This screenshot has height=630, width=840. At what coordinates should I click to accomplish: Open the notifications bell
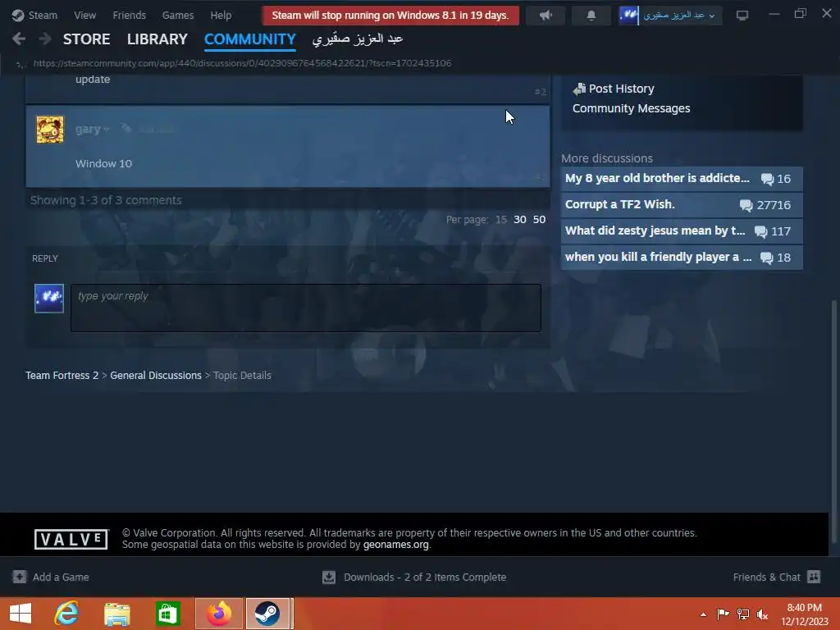click(591, 15)
